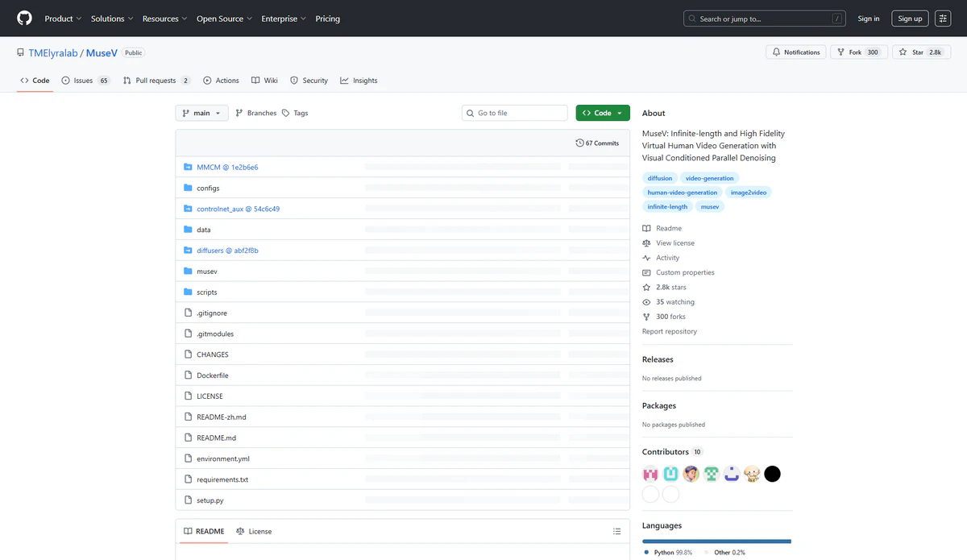Switch to the Code tab

point(35,81)
